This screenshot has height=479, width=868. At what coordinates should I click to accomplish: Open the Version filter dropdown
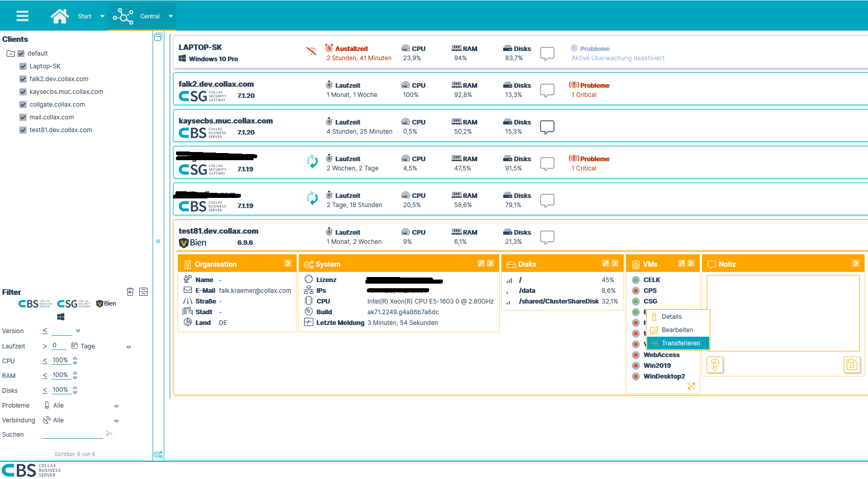pyautogui.click(x=78, y=331)
